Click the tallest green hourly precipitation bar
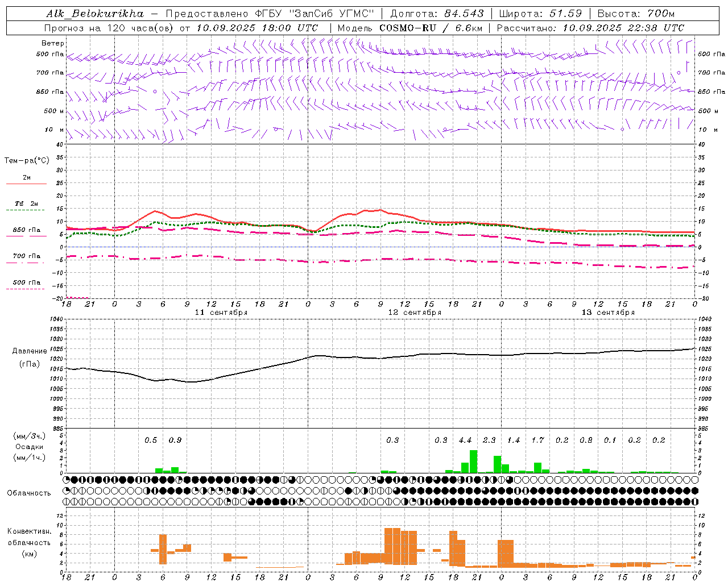Viewport: 728px width, 582px height. pos(473,462)
